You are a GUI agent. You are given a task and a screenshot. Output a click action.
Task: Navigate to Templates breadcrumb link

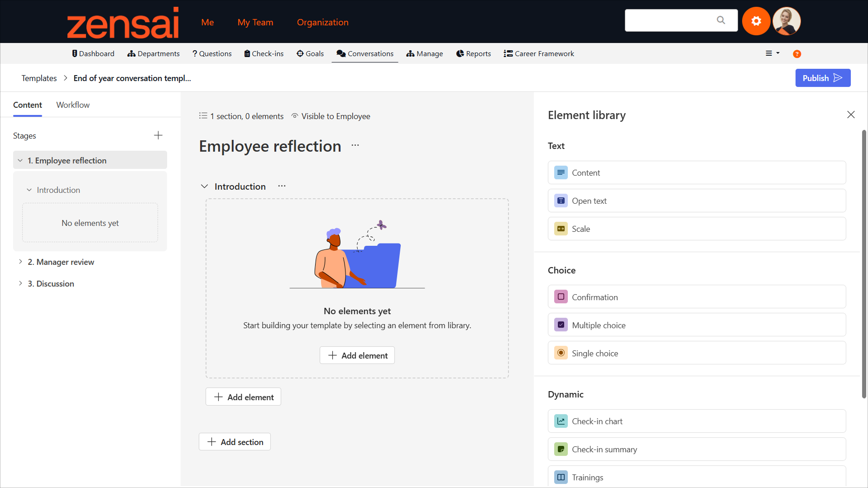point(39,78)
